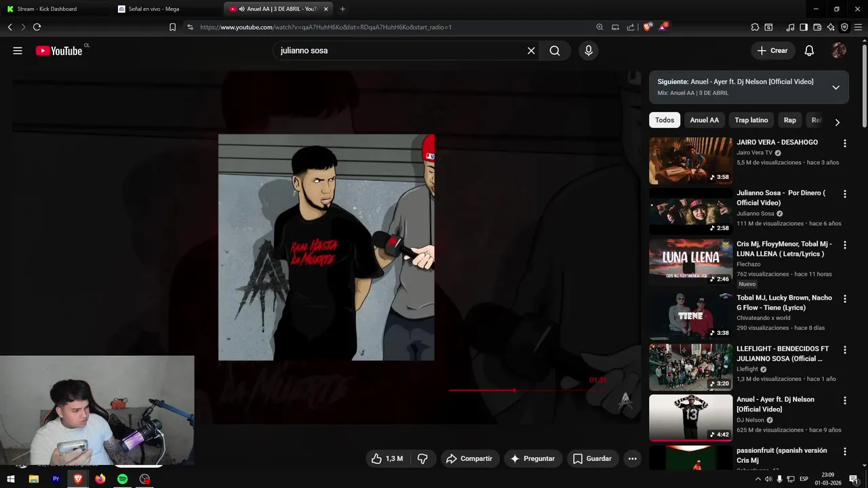
Task: Open the media control music note icon
Action: click(790, 27)
